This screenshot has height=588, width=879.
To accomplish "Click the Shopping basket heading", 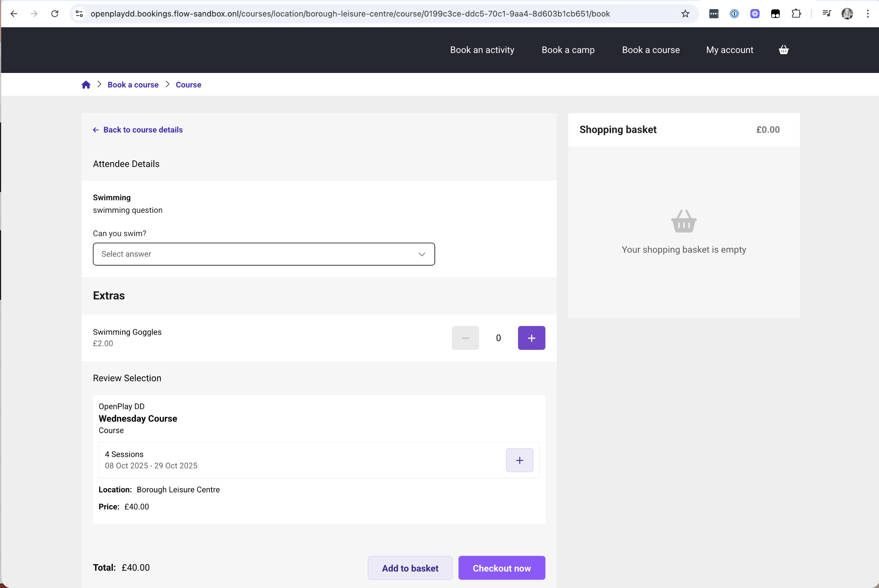I will coord(618,130).
